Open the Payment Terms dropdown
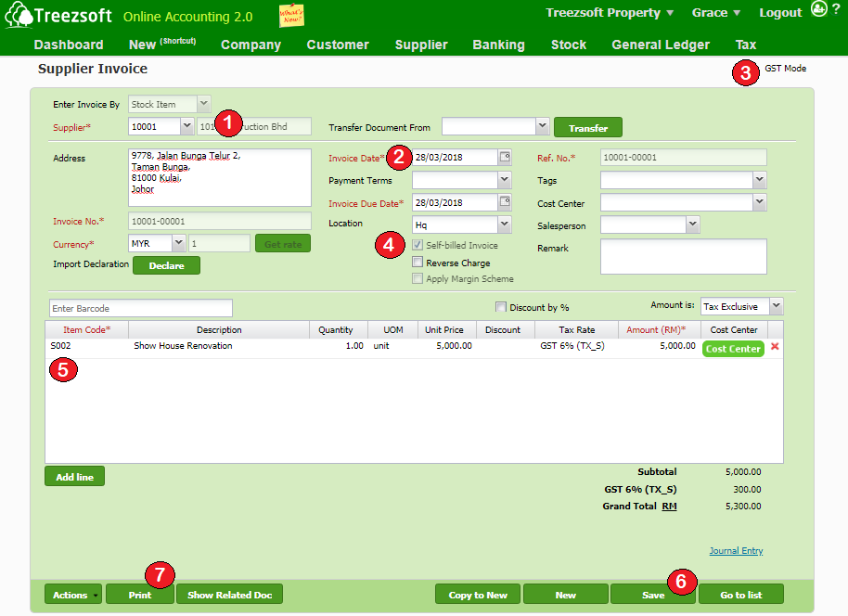This screenshot has width=848, height=616. tap(505, 180)
